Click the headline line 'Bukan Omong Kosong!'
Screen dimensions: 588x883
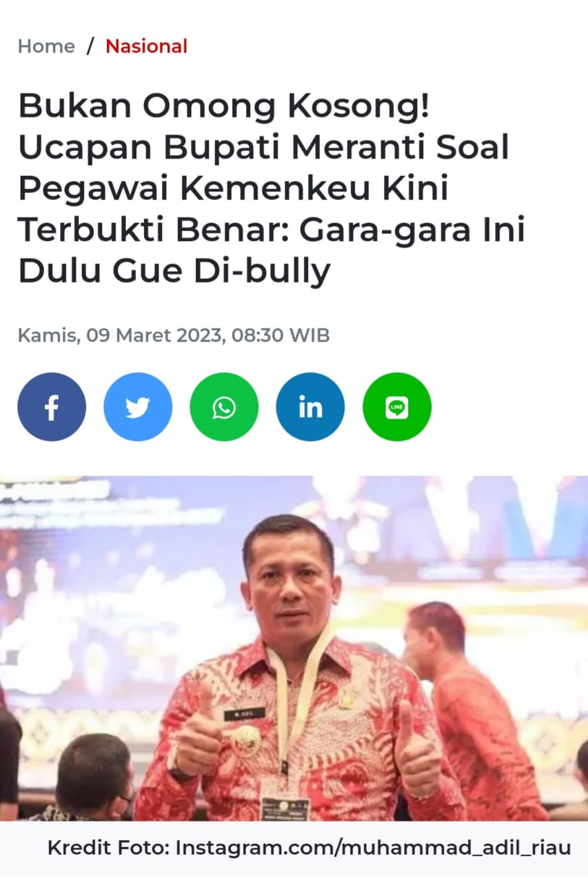(x=225, y=107)
